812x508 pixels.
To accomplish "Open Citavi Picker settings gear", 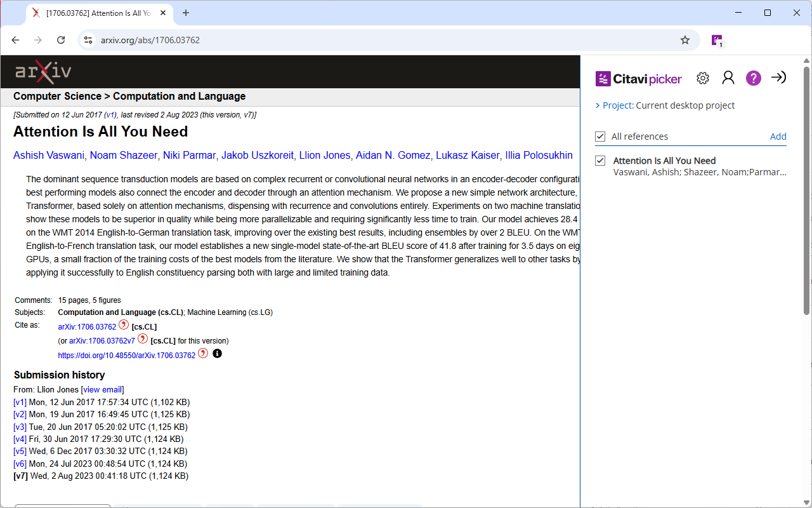I will click(703, 78).
